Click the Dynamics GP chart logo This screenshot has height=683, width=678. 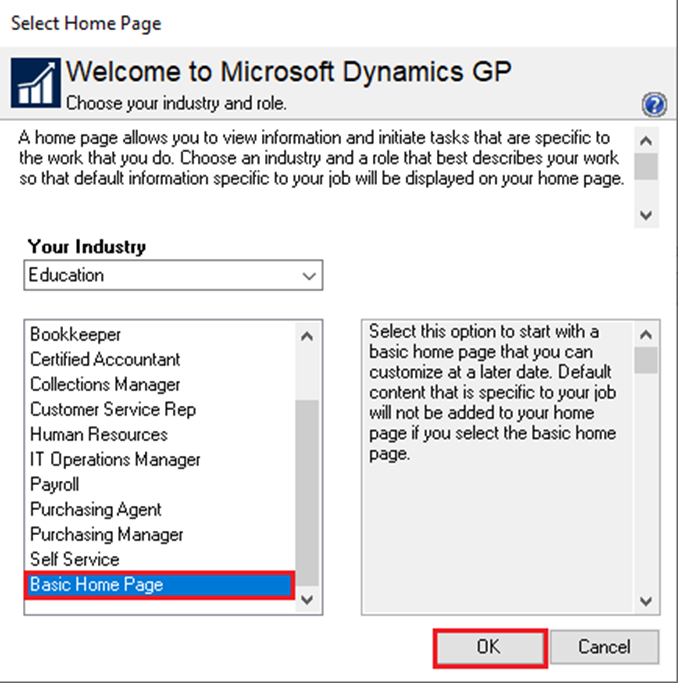pos(36,82)
